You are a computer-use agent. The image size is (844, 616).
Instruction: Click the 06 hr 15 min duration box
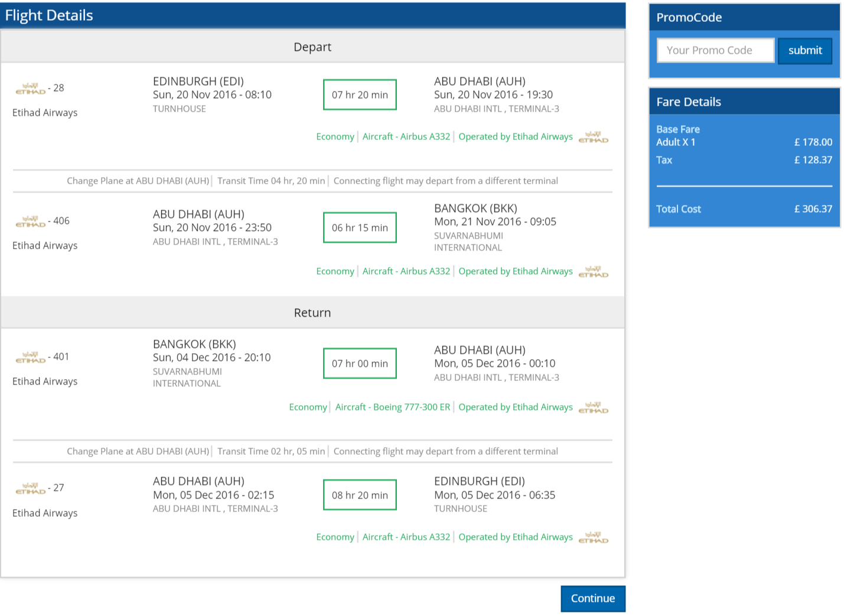click(360, 227)
